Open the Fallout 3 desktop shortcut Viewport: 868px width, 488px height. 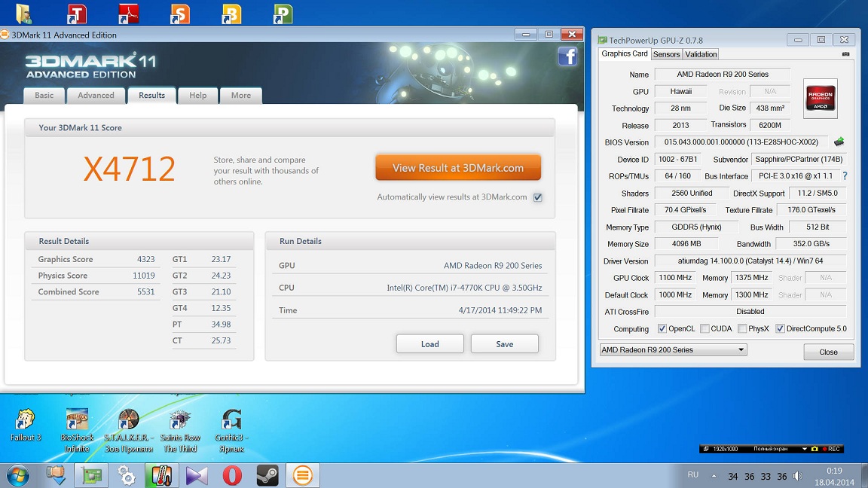coord(26,425)
